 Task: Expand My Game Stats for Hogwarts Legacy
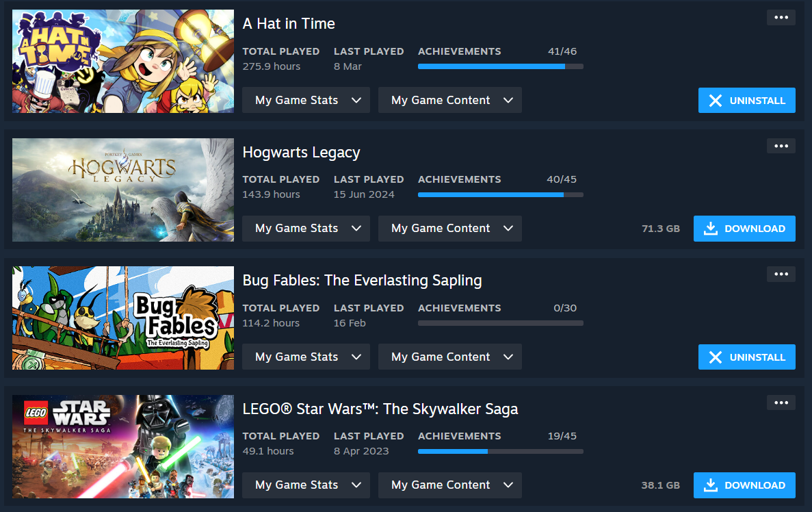click(x=306, y=229)
